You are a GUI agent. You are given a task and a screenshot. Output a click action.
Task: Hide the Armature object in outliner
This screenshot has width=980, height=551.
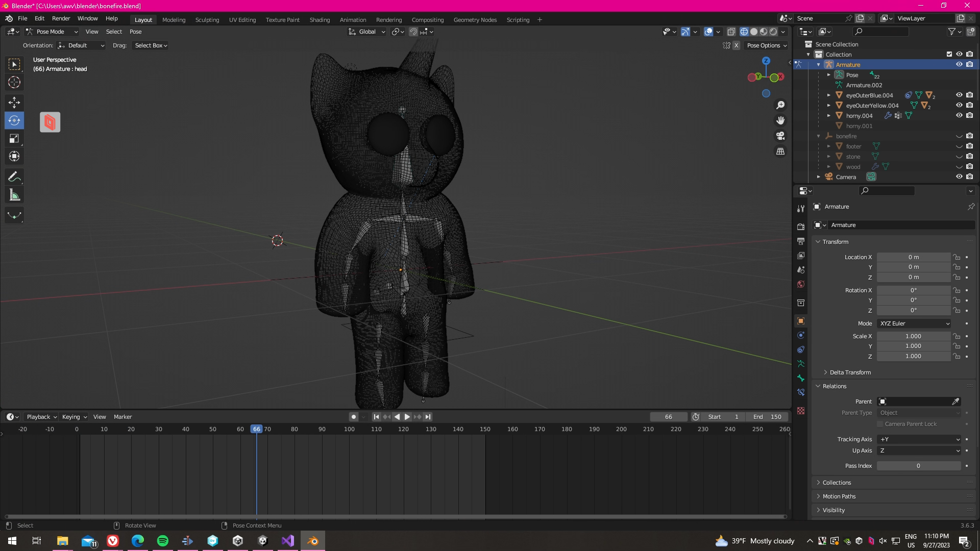coord(959,64)
